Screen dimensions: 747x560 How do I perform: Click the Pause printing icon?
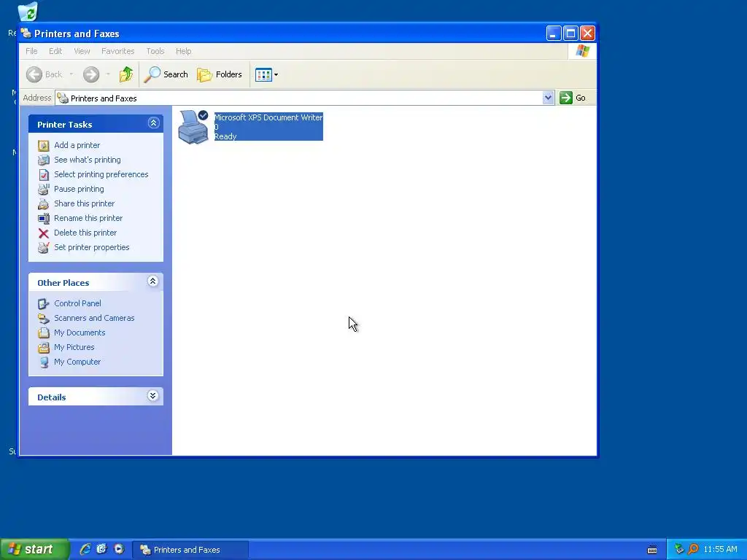43,189
